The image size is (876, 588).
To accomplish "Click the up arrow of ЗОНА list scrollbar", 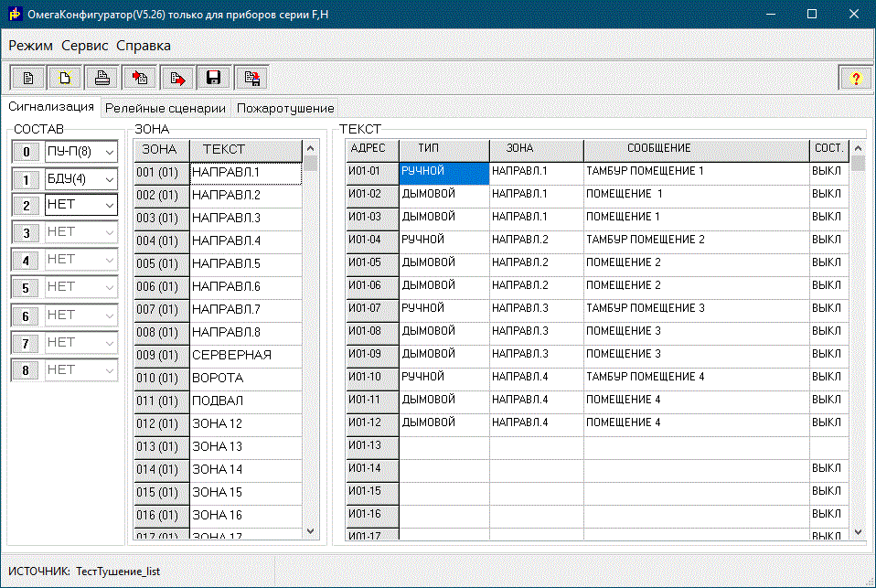I will click(311, 148).
